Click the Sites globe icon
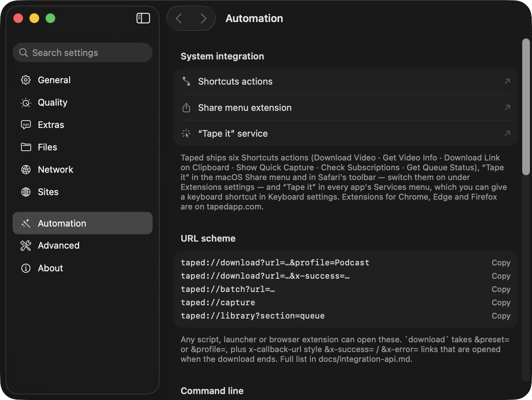 [x=26, y=192]
